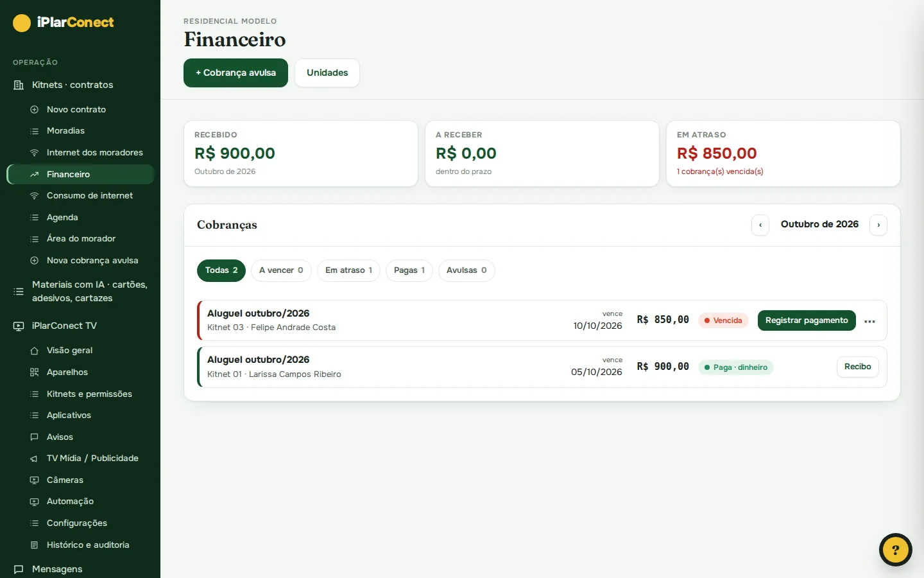Go to Área do morador
The image size is (924, 578).
(80, 239)
